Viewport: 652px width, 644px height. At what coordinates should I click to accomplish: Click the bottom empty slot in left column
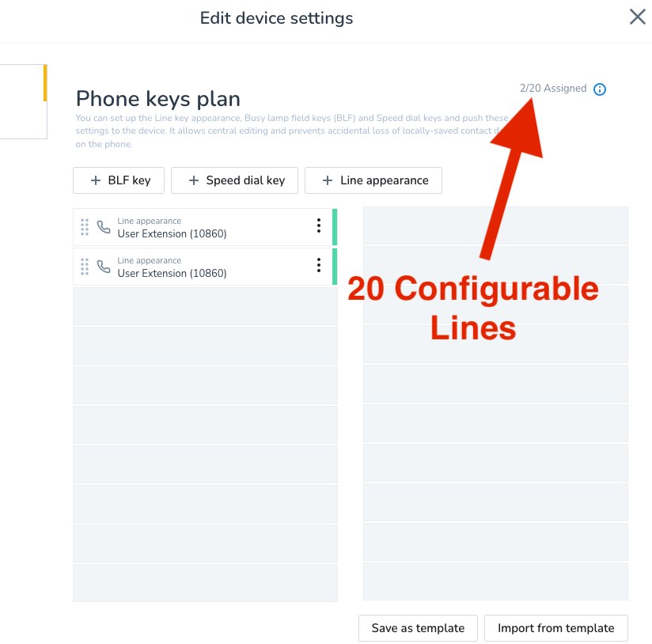click(x=205, y=583)
